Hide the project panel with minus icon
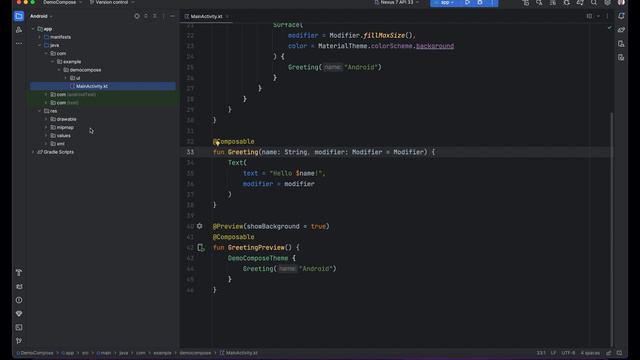640x360 pixels. (172, 16)
